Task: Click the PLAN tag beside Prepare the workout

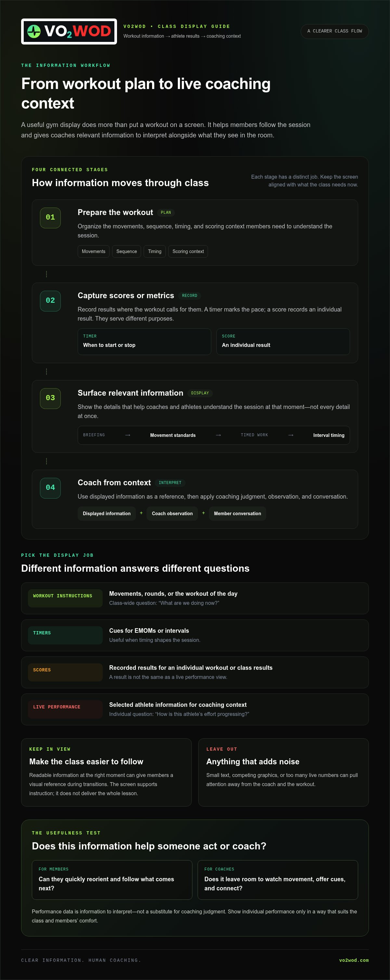Action: tap(166, 213)
